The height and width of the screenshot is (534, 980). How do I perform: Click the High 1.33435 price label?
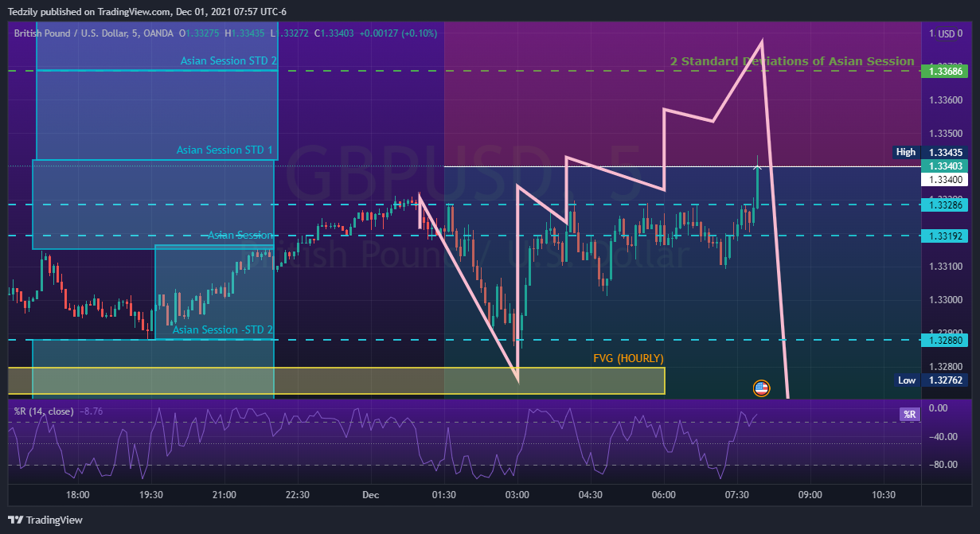click(931, 152)
